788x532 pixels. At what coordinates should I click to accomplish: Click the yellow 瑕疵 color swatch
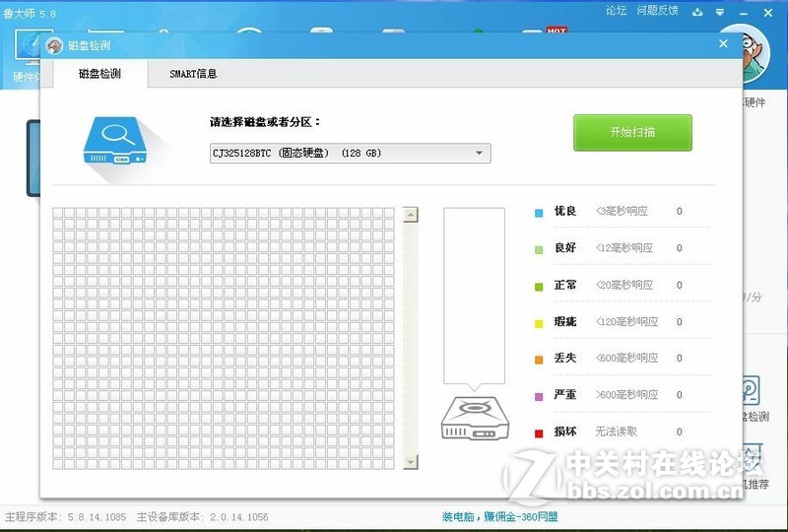point(539,323)
